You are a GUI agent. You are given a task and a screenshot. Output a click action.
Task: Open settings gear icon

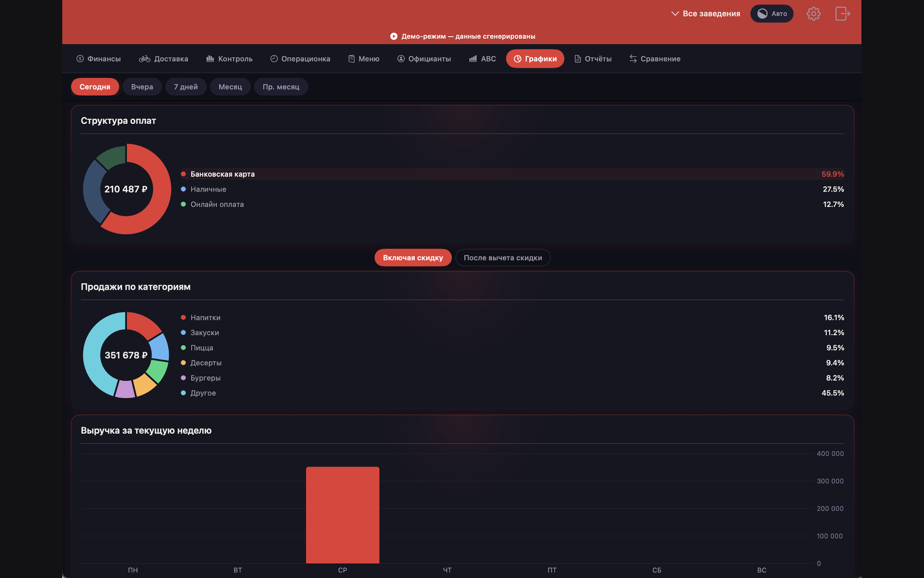pyautogui.click(x=813, y=14)
